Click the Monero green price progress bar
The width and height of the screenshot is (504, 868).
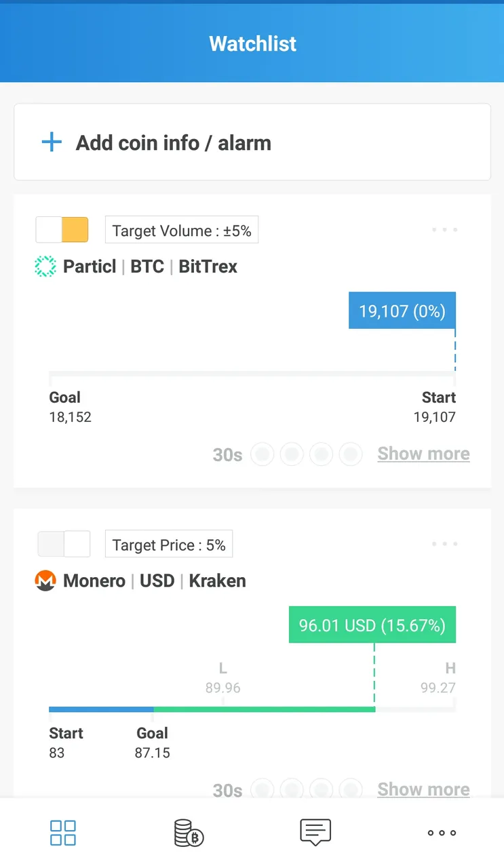[265, 709]
